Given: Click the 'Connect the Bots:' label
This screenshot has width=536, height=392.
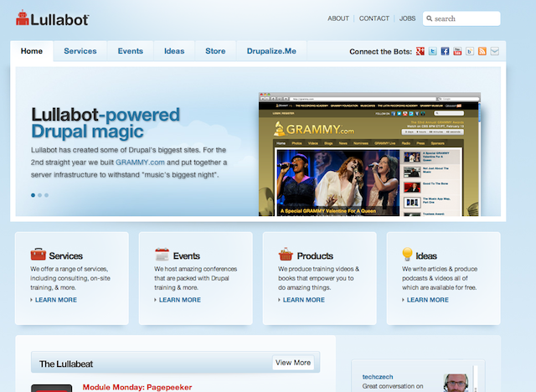Looking at the screenshot, I should tap(380, 52).
